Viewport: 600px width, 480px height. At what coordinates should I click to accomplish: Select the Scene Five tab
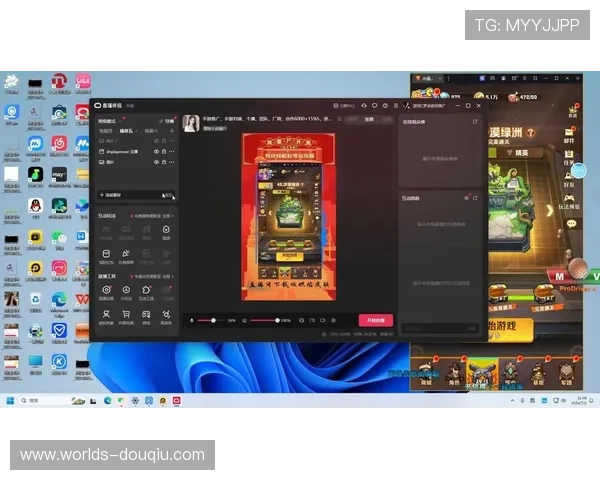tap(126, 131)
